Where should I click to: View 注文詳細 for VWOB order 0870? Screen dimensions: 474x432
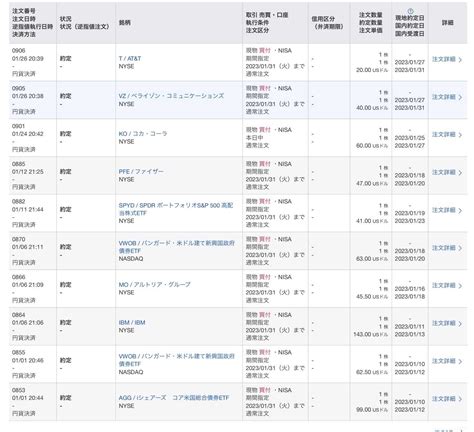click(447, 248)
